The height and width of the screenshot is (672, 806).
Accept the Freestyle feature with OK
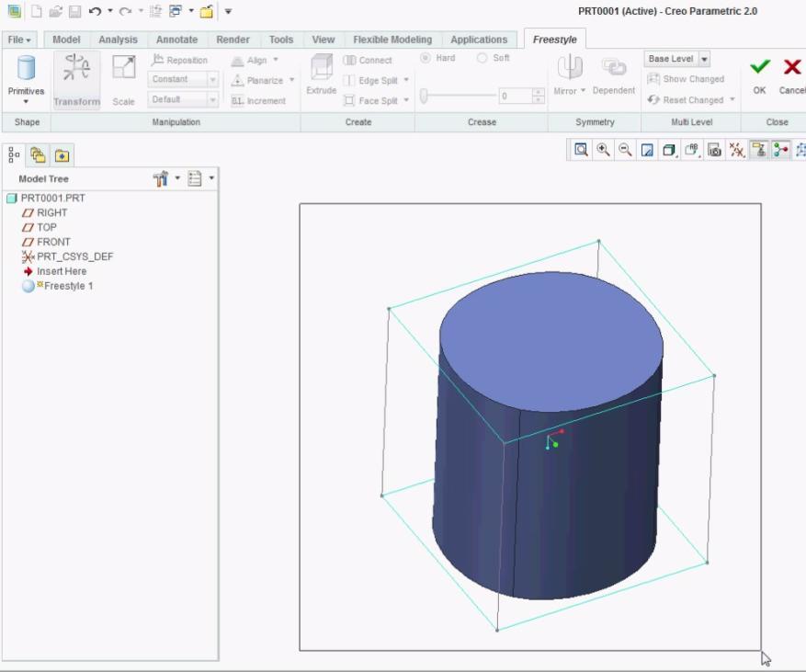(x=760, y=75)
